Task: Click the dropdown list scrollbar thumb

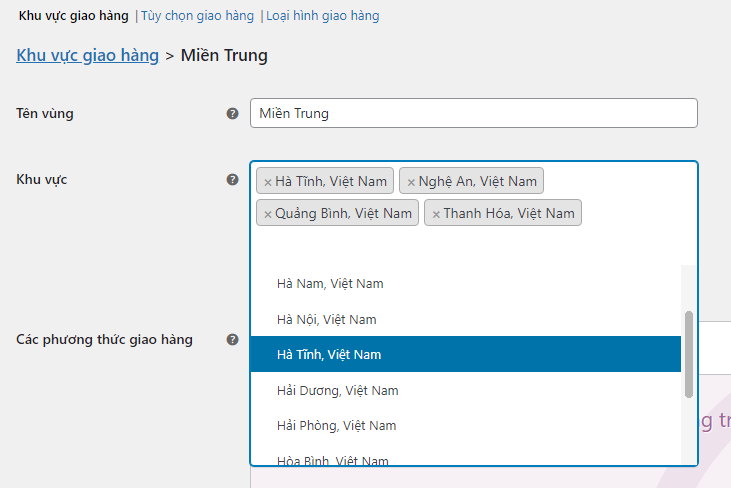Action: (689, 354)
